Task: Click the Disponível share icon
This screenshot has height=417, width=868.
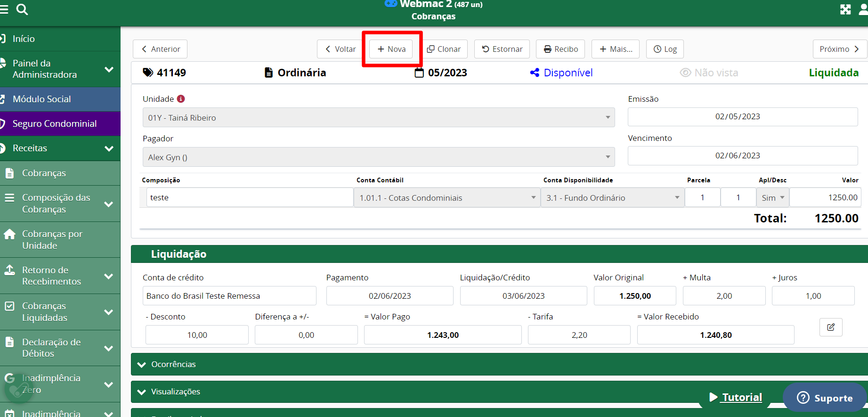Action: tap(535, 73)
